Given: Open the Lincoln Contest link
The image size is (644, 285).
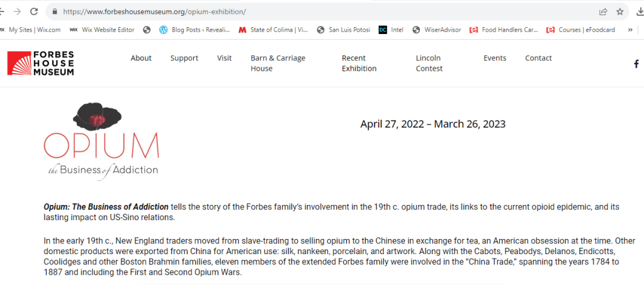Looking at the screenshot, I should 429,63.
